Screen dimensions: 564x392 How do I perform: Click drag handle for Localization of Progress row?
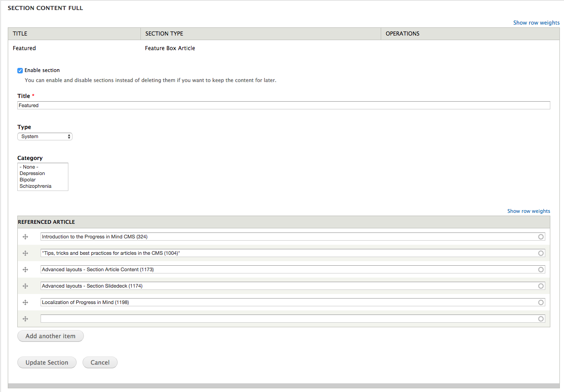point(26,303)
